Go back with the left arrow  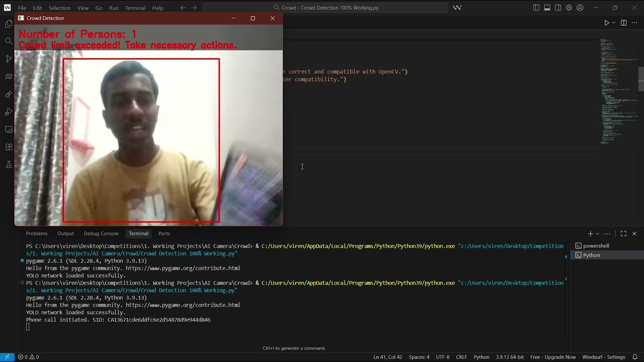pyautogui.click(x=183, y=8)
